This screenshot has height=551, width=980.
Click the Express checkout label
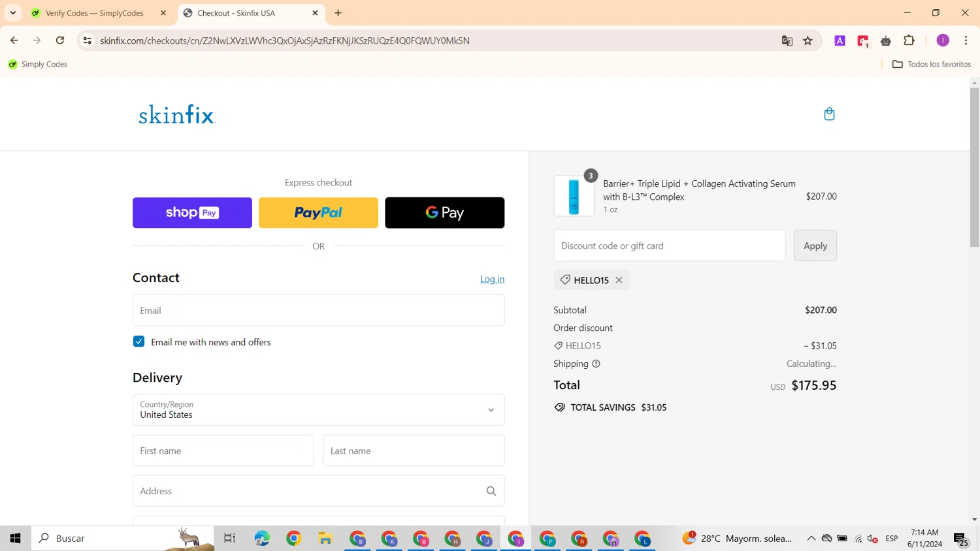click(318, 183)
